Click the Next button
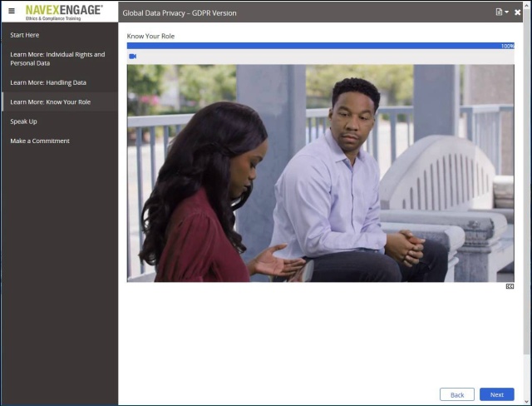532x406 pixels. pyautogui.click(x=497, y=394)
